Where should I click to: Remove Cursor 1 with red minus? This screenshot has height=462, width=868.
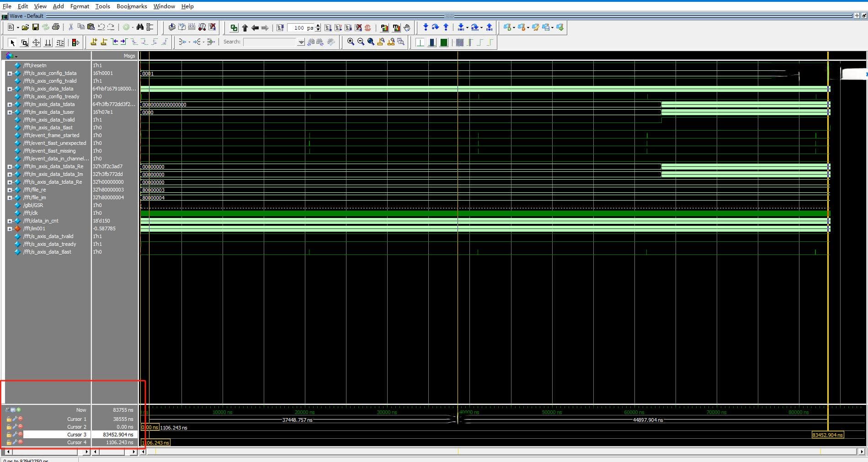(x=21, y=419)
